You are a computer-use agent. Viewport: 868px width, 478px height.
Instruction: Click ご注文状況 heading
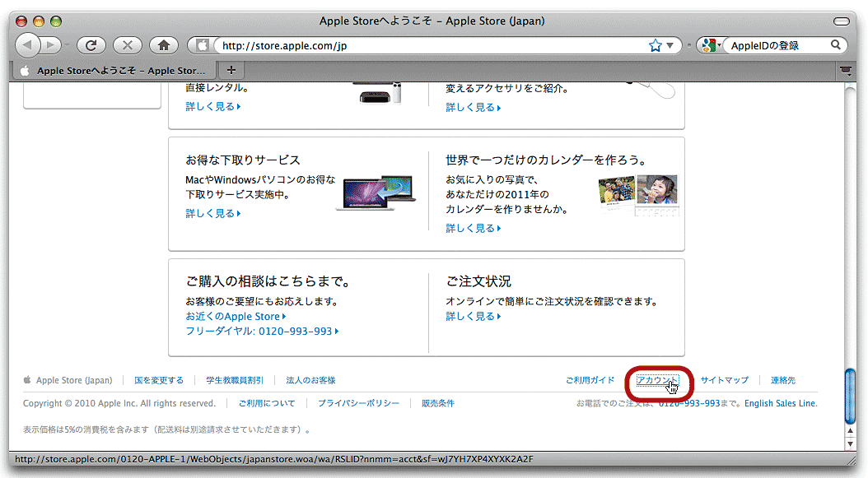coord(478,281)
